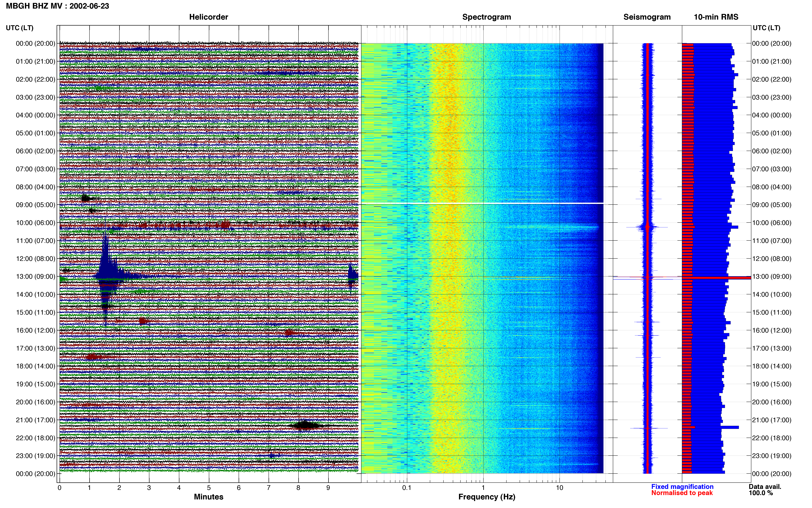The width and height of the screenshot is (812, 508).
Task: Click the '10' frequency axis tick
Action: pyautogui.click(x=559, y=488)
